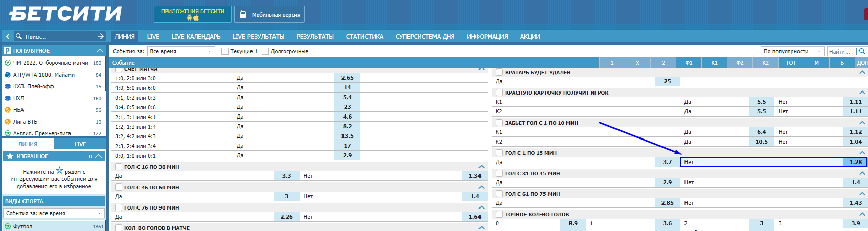
Task: Select odds 2.65 for 1:0, 2:0 или 3:0
Action: tap(347, 78)
